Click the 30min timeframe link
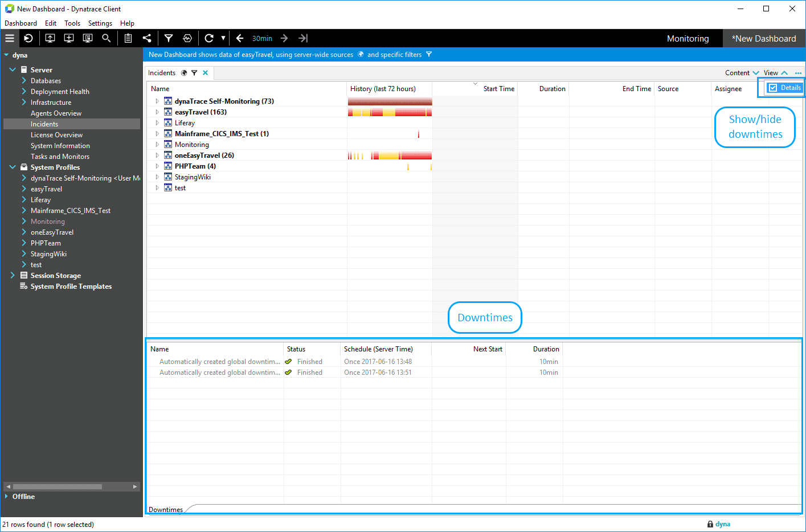Screen dimensions: 806x532 262,39
